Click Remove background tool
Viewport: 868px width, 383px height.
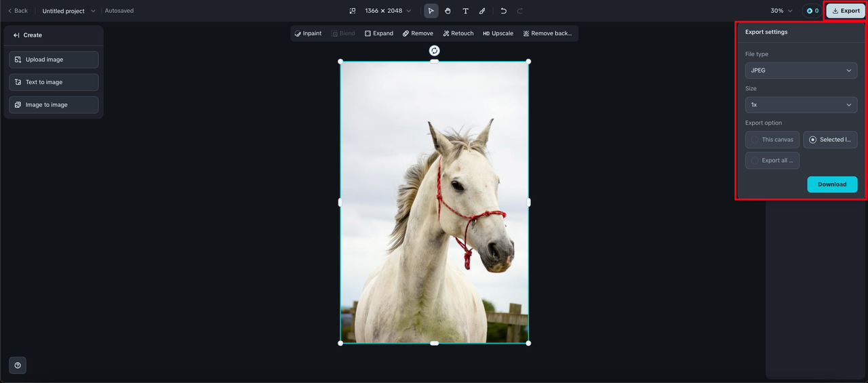tap(548, 33)
